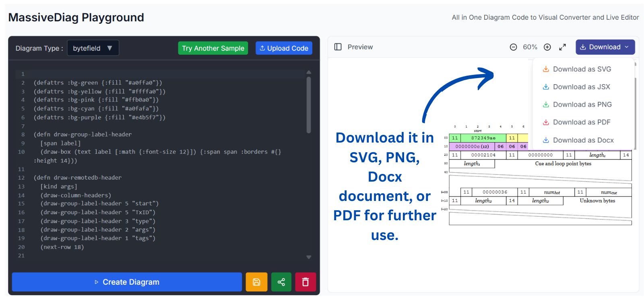Click code line defn draw-remotedb-header
644x302 pixels.
[x=78, y=178]
